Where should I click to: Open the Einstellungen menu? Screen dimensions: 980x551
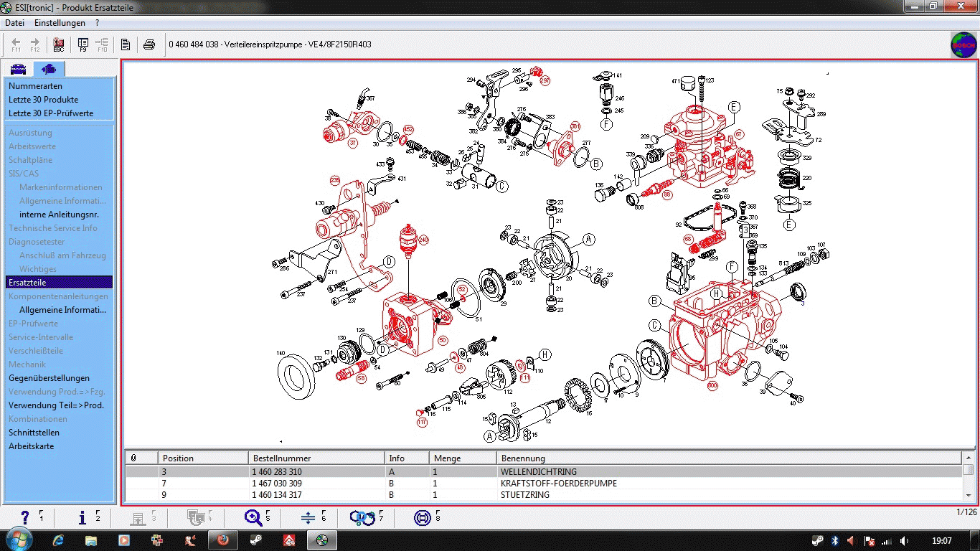pyautogui.click(x=60, y=23)
